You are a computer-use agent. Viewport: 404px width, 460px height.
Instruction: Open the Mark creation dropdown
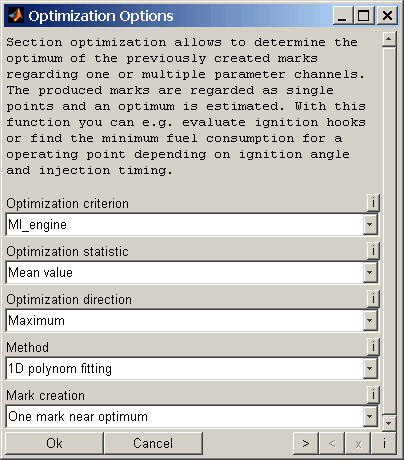pos(370,416)
